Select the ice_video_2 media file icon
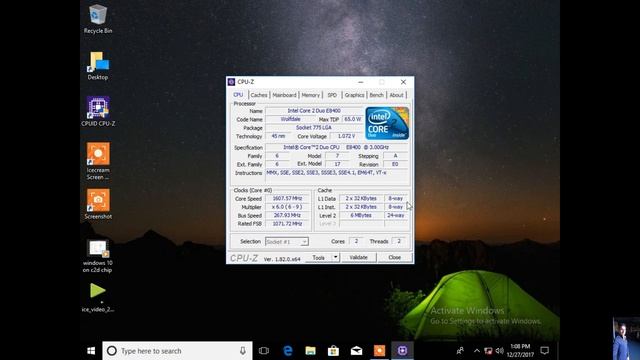Viewport: 640px width, 360px height. point(98,297)
